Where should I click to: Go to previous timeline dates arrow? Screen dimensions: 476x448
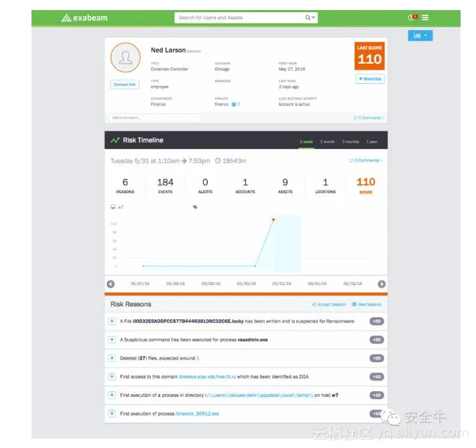click(x=111, y=284)
